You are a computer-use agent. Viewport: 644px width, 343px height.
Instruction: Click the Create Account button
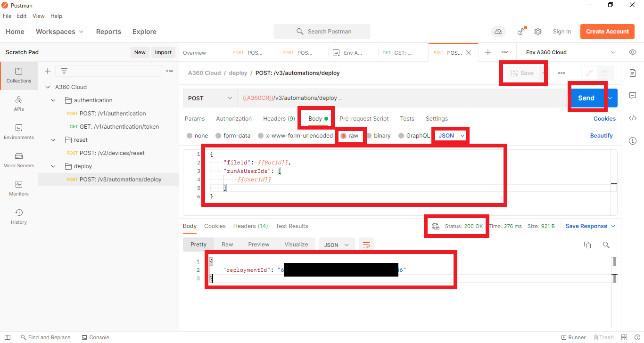point(607,32)
